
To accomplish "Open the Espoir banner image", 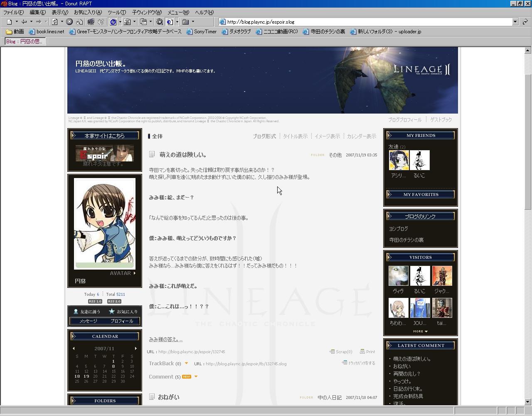I will (105, 153).
